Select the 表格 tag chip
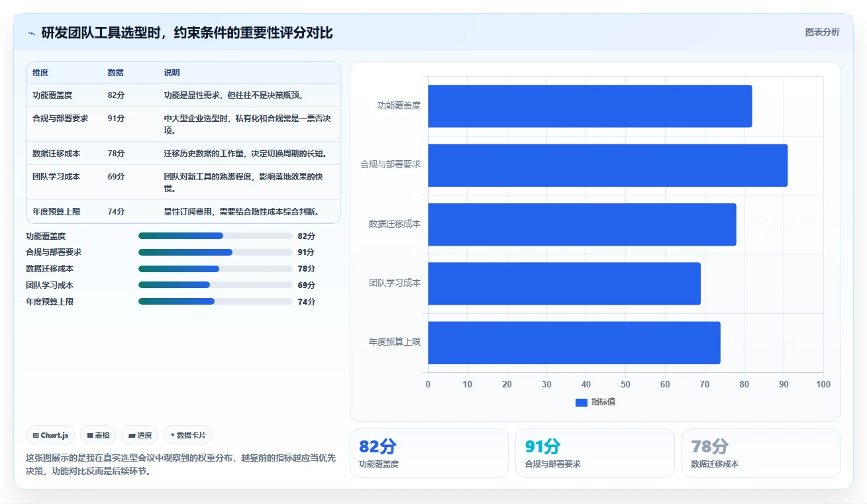This screenshot has height=504, width=867. [98, 435]
